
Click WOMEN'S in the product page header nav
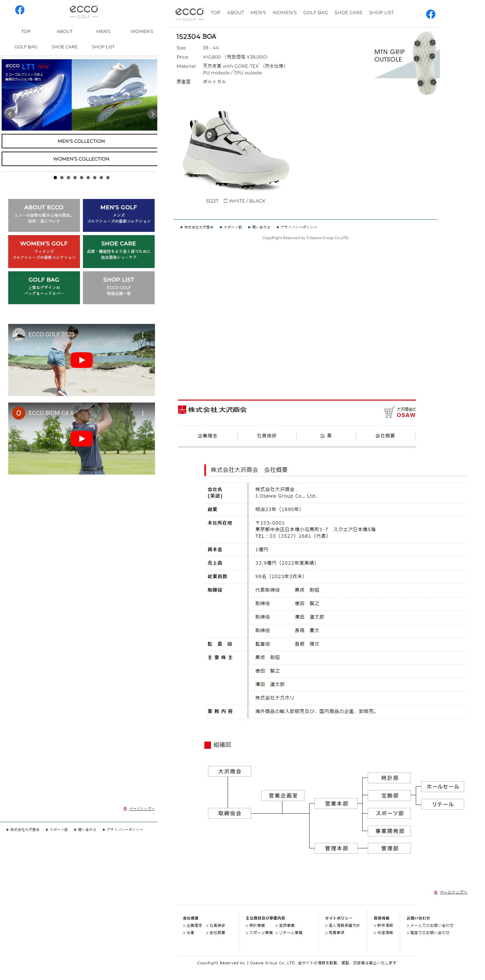point(284,12)
